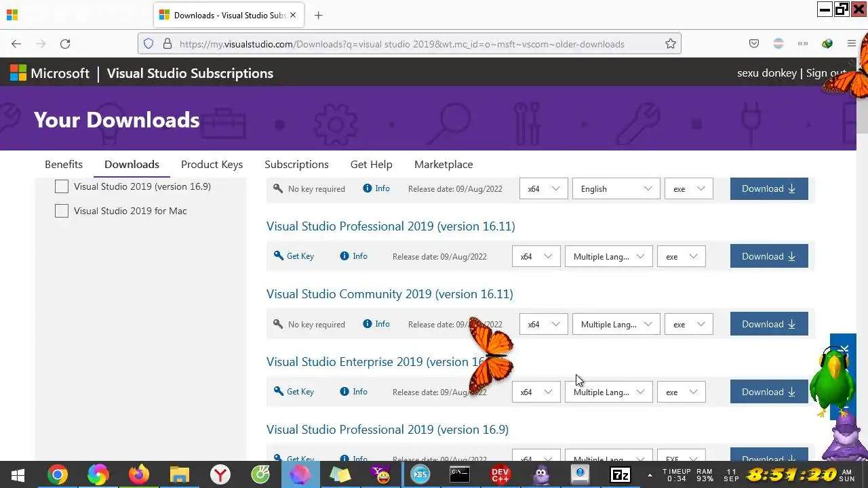This screenshot has width=868, height=488.
Task: Click the Downloads browser tab title
Action: coord(230,15)
